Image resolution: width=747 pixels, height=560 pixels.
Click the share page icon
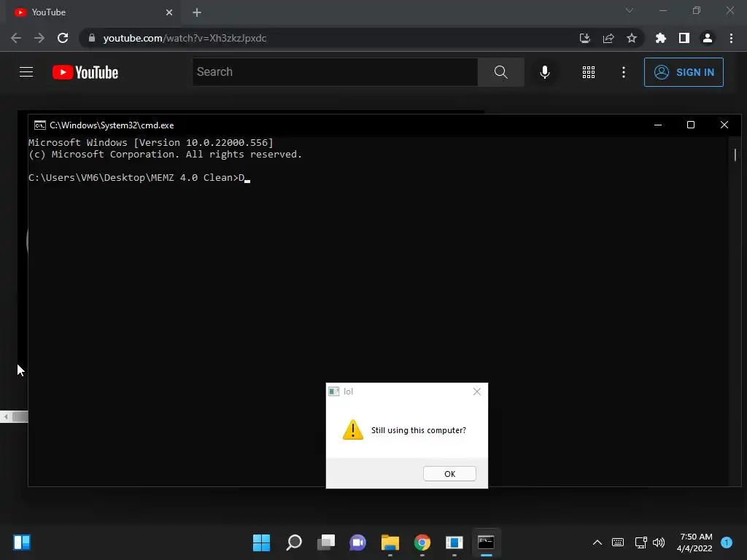(x=608, y=38)
